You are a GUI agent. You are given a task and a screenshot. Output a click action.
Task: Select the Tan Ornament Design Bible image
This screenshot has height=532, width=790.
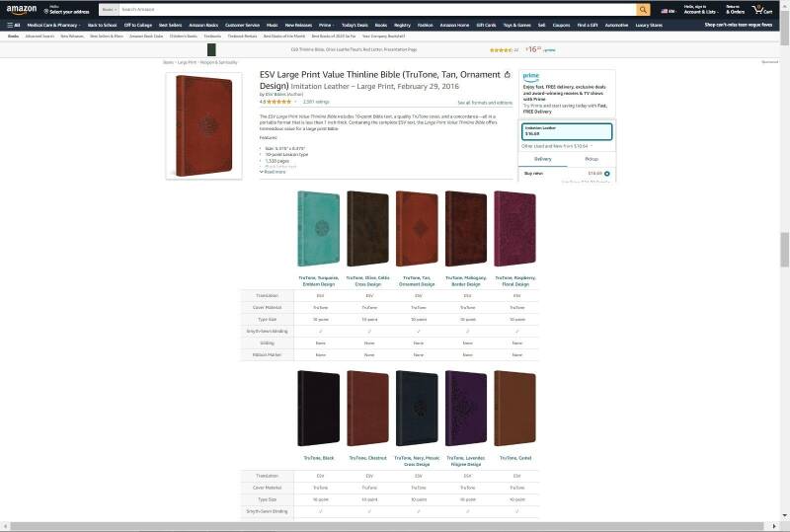click(x=417, y=229)
